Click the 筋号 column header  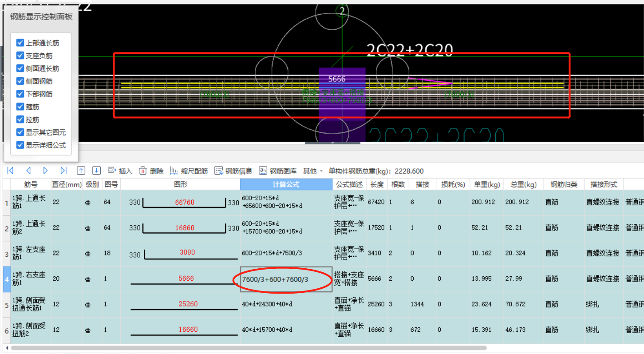(31, 184)
